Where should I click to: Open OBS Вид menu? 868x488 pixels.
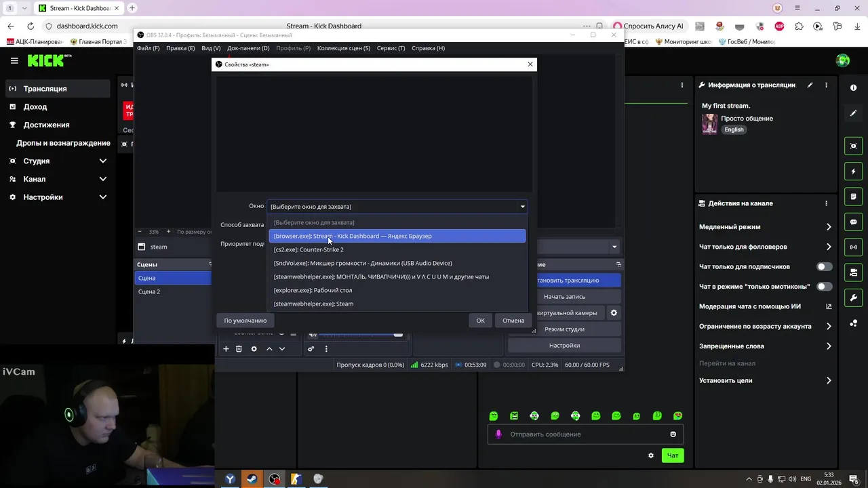211,48
